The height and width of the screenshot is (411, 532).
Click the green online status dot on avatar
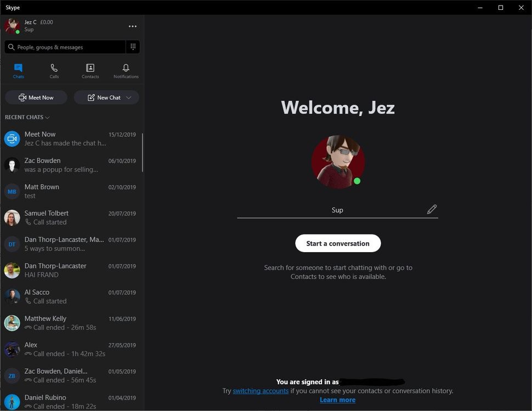(x=356, y=180)
